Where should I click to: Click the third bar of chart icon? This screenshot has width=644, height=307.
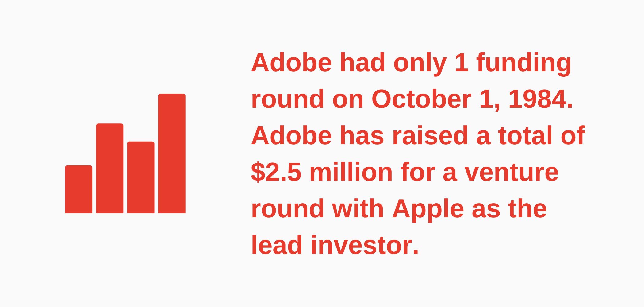tap(141, 177)
